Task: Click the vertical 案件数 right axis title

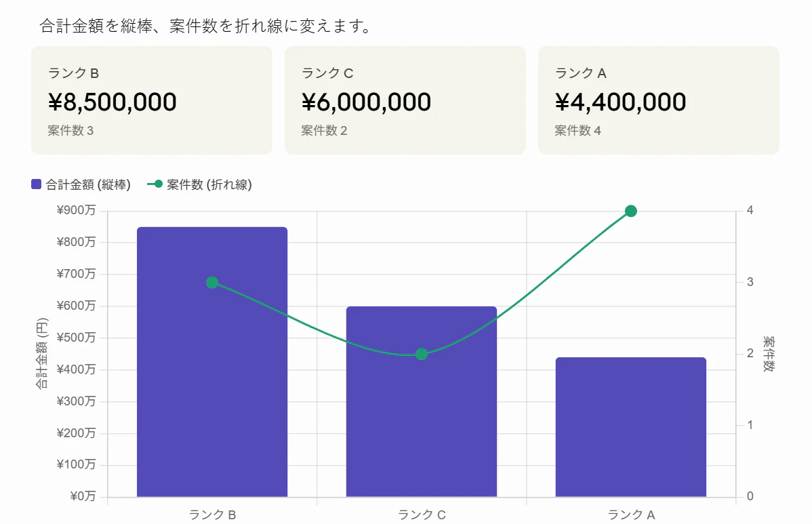Action: (x=769, y=354)
